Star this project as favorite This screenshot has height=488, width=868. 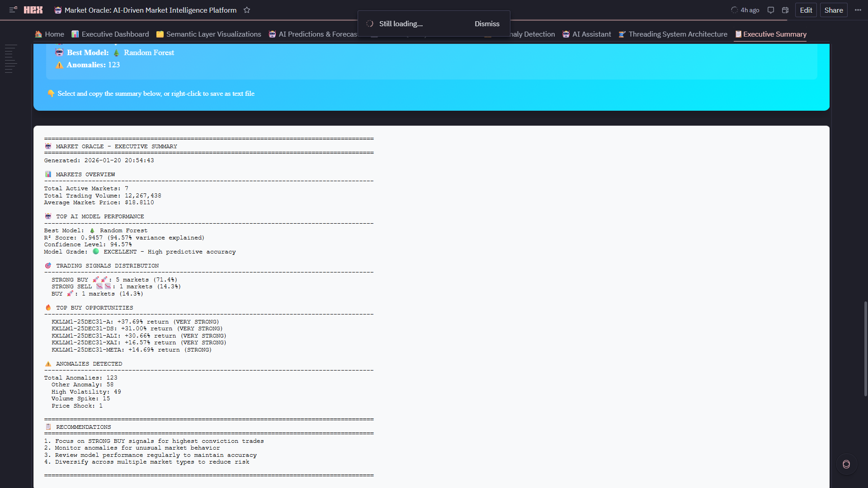pyautogui.click(x=247, y=10)
